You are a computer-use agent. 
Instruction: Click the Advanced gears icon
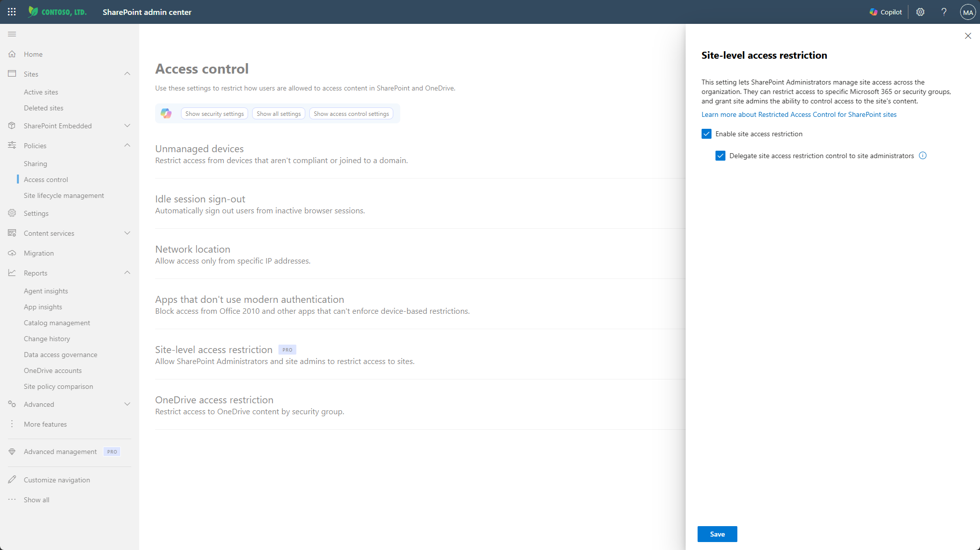12,404
